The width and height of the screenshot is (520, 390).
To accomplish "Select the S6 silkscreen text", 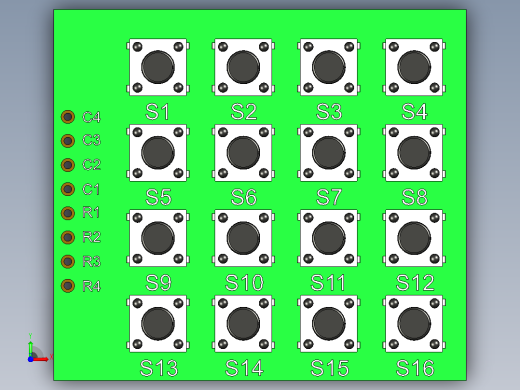I will tap(244, 197).
